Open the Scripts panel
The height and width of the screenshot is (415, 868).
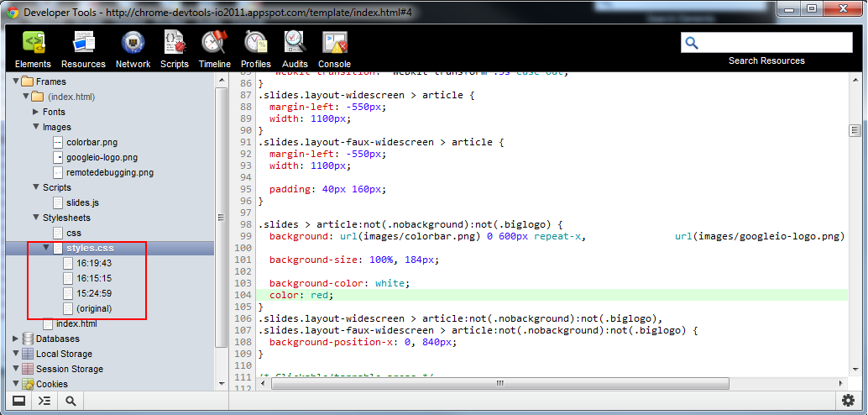click(x=175, y=50)
